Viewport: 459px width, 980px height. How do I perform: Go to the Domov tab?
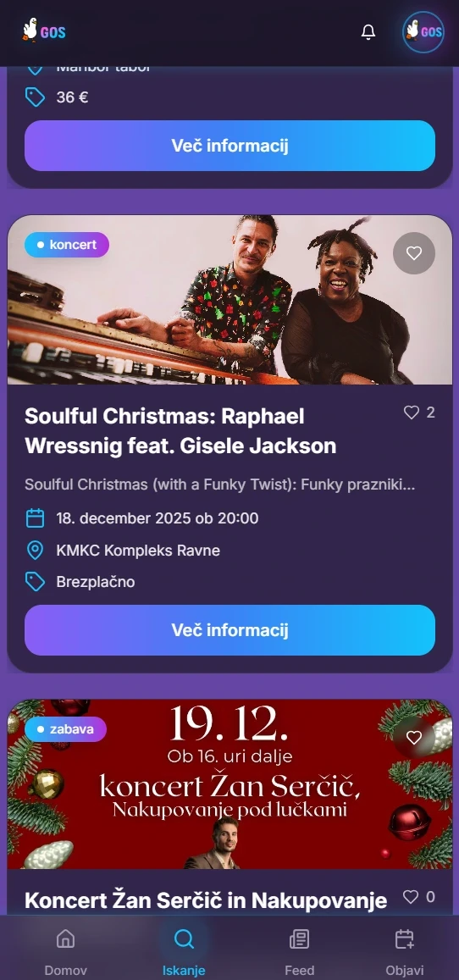tap(65, 951)
